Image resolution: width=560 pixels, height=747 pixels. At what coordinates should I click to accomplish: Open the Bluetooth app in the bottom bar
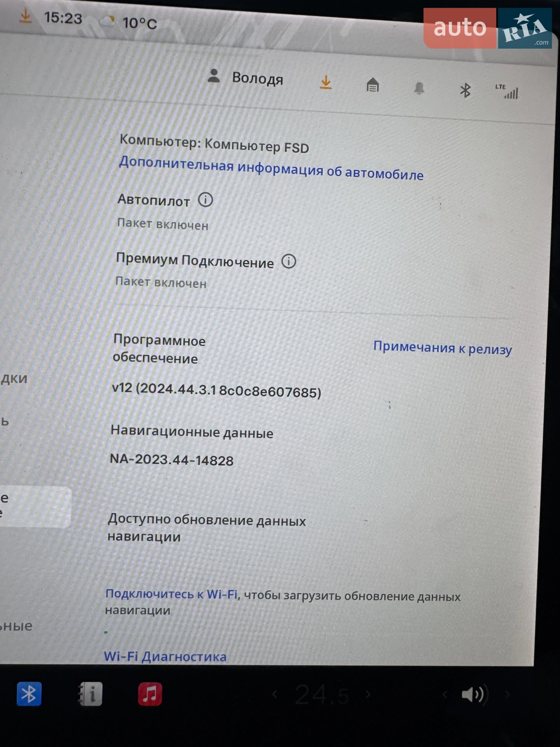click(x=29, y=694)
